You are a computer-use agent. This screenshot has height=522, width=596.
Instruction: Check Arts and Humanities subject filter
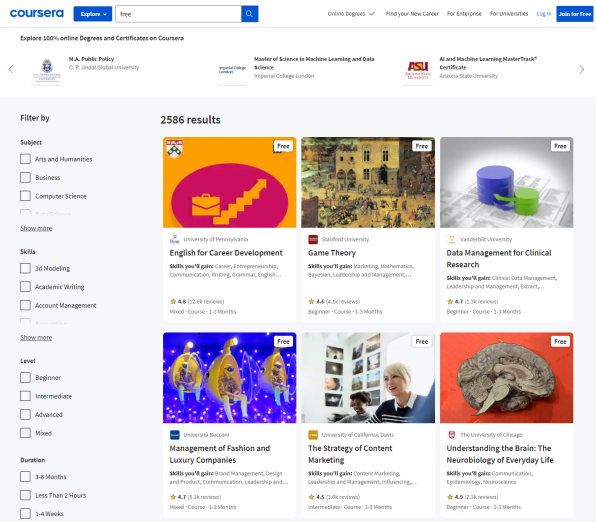tap(25, 159)
